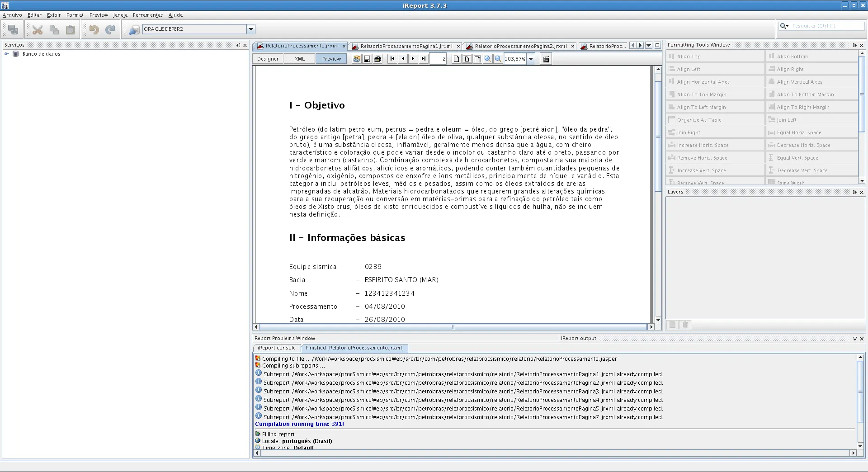
Task: Show preview at actual size
Action: click(x=456, y=59)
